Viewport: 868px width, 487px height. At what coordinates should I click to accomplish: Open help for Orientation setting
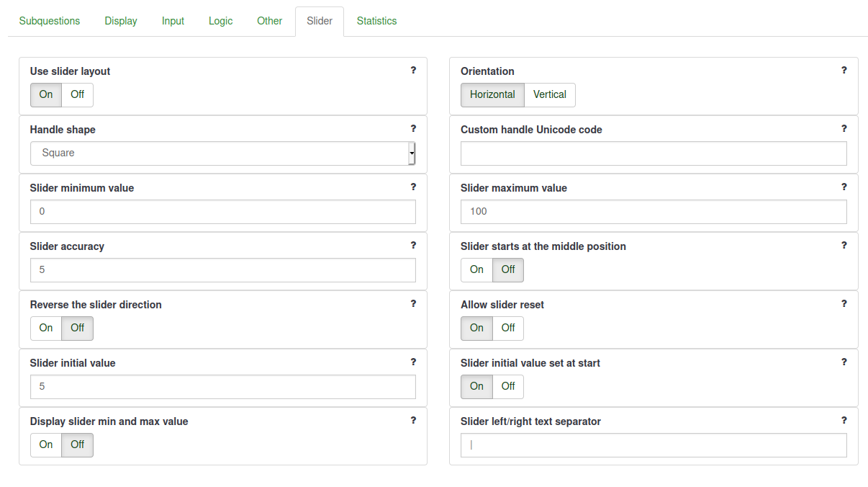[844, 71]
